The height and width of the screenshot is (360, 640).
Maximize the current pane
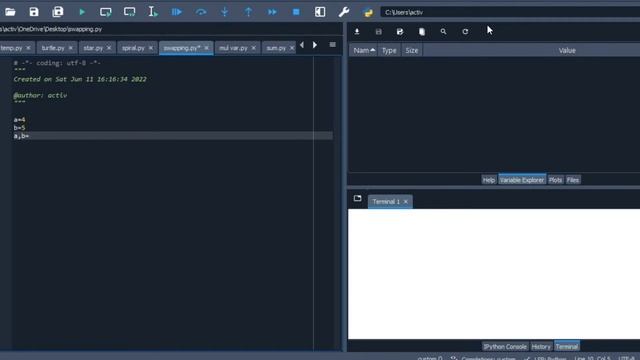(x=320, y=12)
